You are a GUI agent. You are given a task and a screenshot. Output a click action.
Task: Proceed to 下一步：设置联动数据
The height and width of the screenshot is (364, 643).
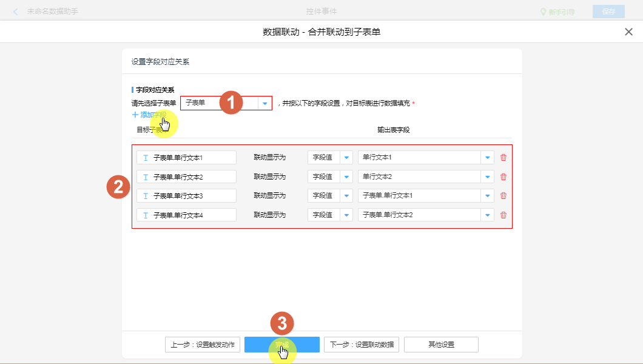[361, 345]
